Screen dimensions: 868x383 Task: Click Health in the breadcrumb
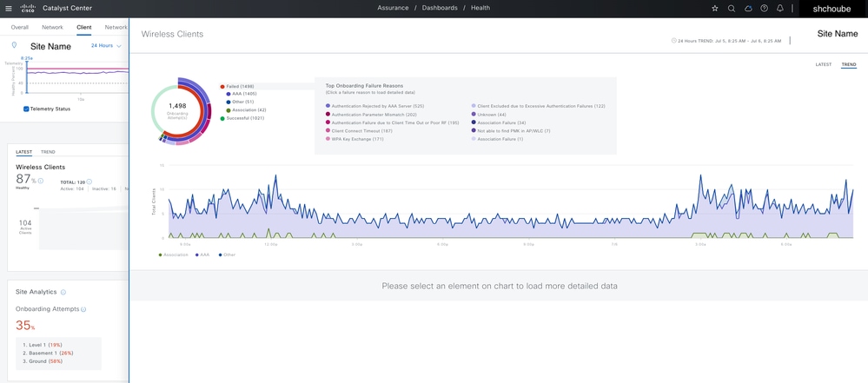click(480, 9)
